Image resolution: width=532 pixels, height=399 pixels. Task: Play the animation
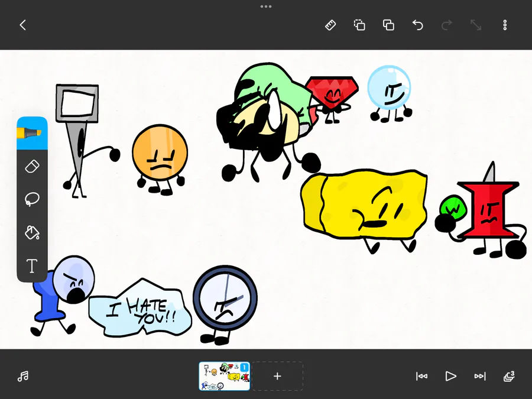450,377
